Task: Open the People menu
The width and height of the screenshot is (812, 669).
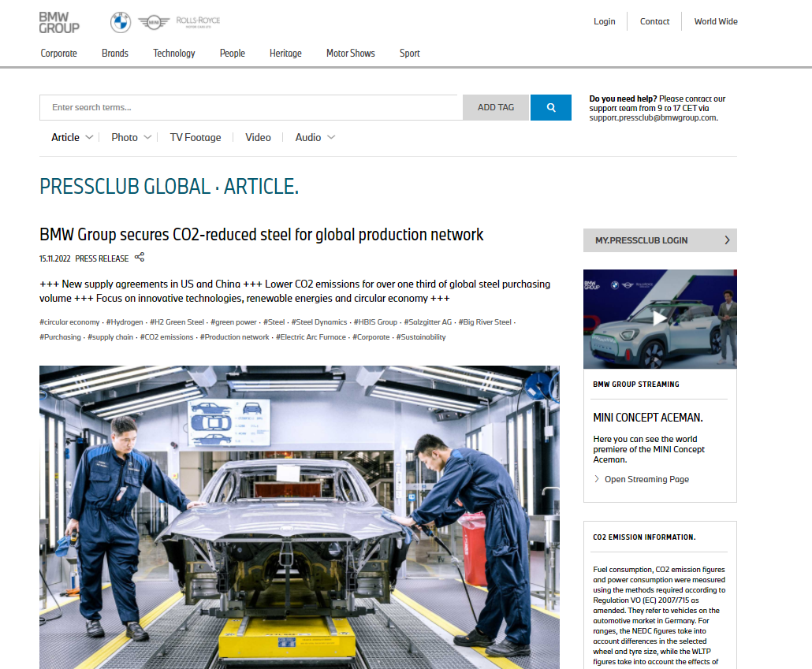Action: point(233,53)
